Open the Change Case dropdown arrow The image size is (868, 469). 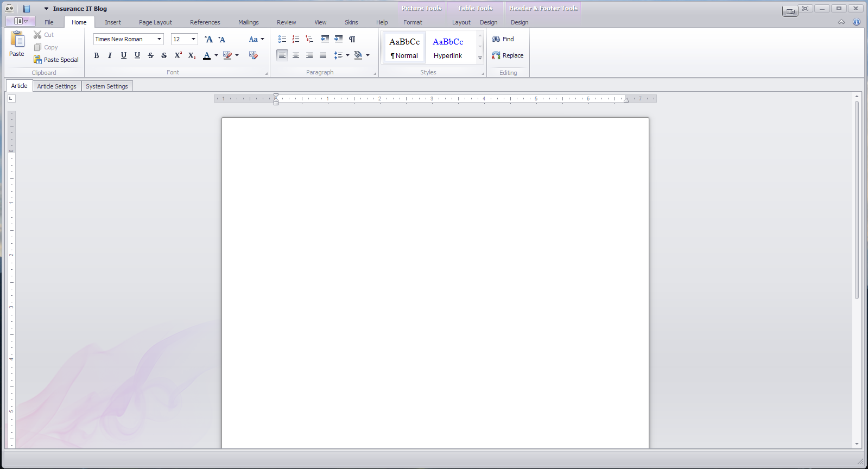pos(262,39)
